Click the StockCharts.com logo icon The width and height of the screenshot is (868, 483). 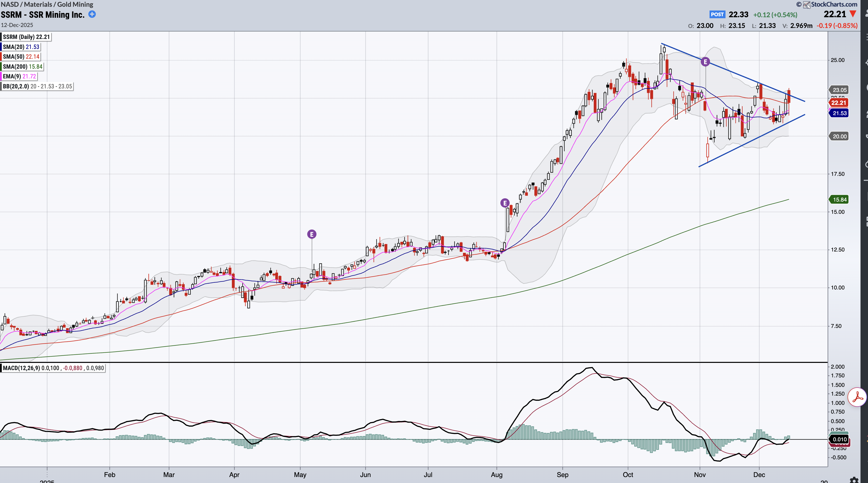(x=807, y=4)
